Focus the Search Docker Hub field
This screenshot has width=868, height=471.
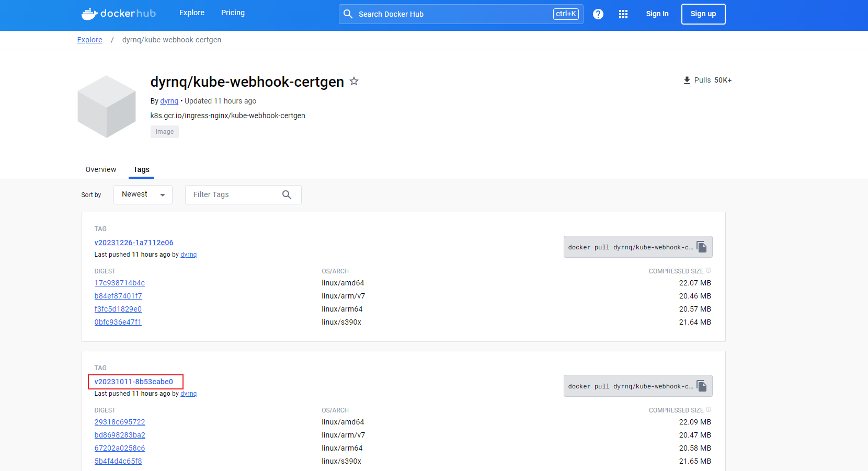[x=461, y=14]
